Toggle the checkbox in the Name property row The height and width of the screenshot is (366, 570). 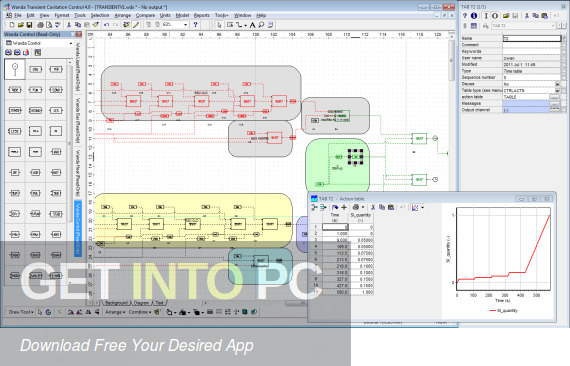coord(564,38)
